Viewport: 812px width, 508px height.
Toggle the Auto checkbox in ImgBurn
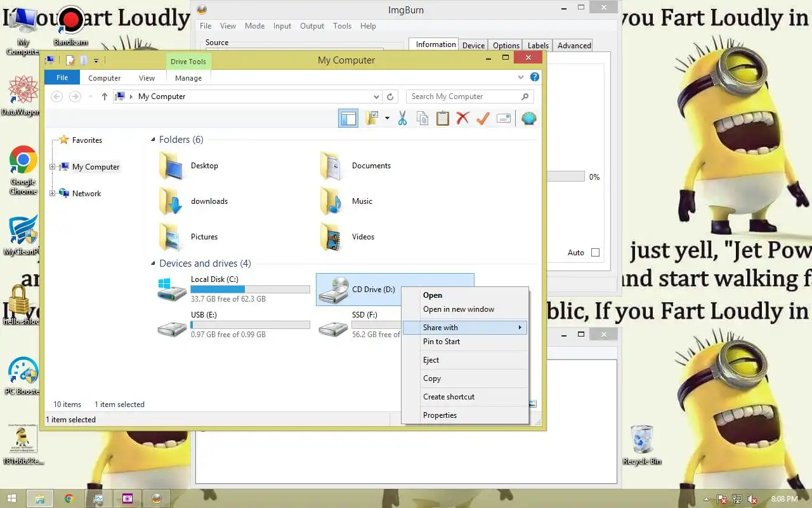click(595, 252)
